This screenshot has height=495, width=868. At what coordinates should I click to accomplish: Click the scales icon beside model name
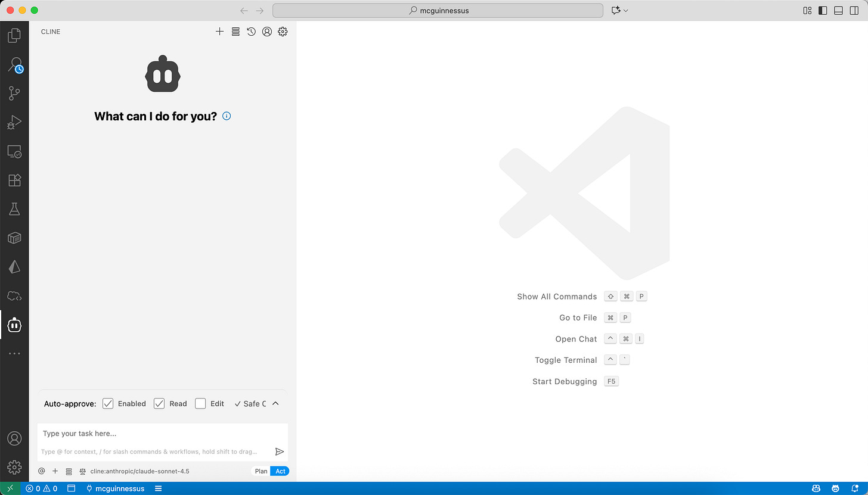tap(83, 471)
